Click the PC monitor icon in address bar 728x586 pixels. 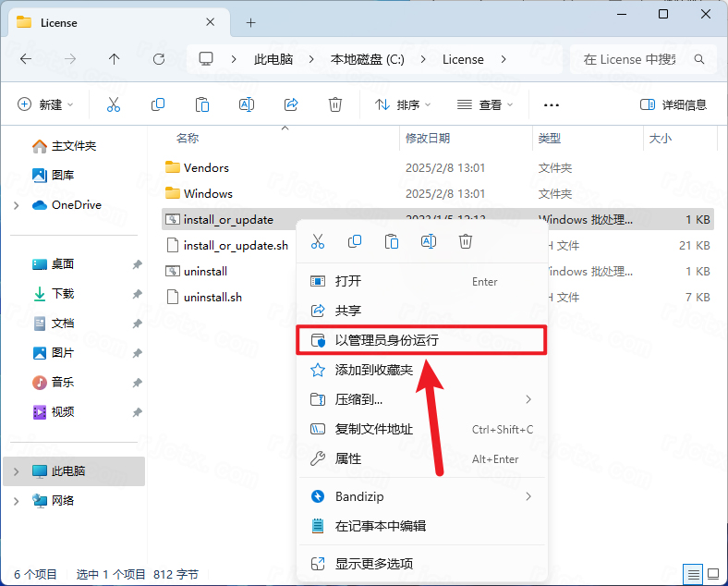click(x=206, y=59)
